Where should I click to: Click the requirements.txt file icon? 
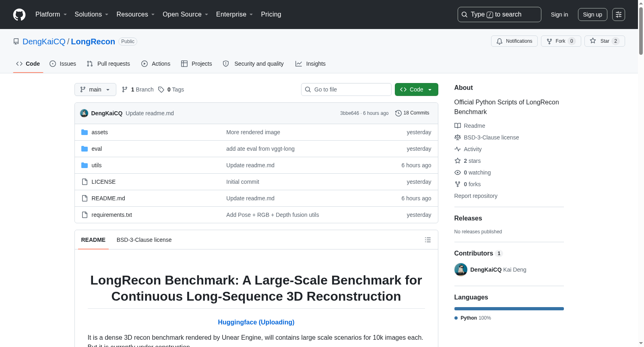point(85,215)
